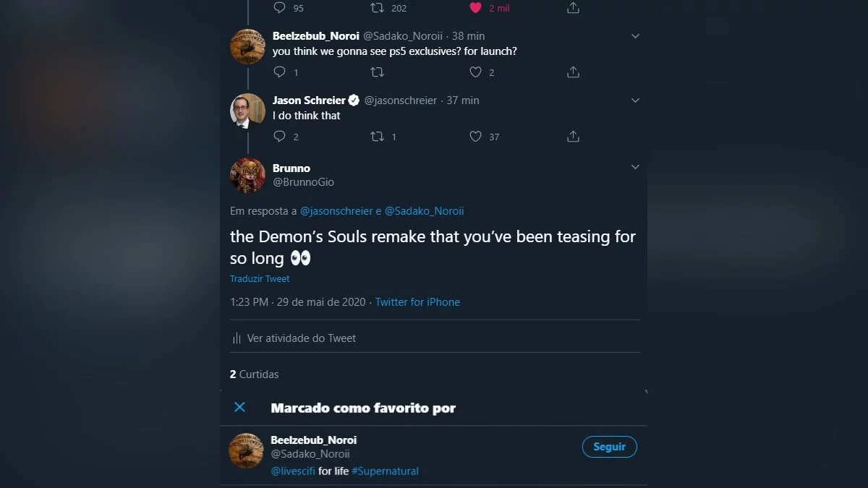Close the "Marcado como favorito por" dialog
The width and height of the screenshot is (868, 488).
click(240, 407)
